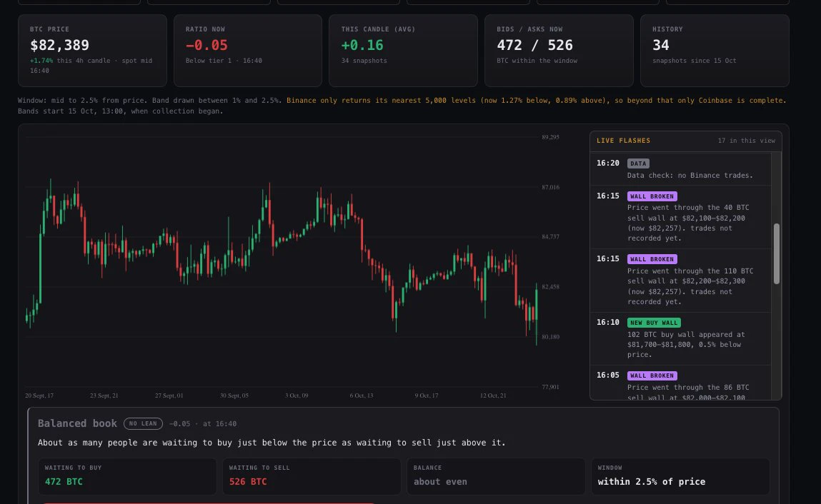Open the 102 BTC buy wall flash message
This screenshot has height=504, width=821.
[686, 344]
